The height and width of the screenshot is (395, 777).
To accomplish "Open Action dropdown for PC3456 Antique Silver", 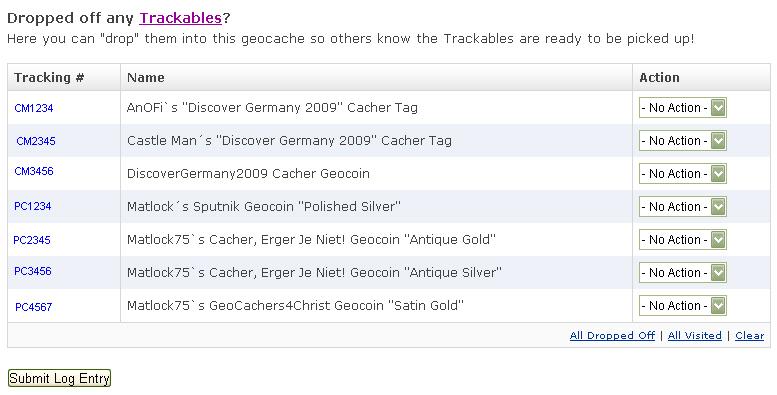I will coord(682,273).
